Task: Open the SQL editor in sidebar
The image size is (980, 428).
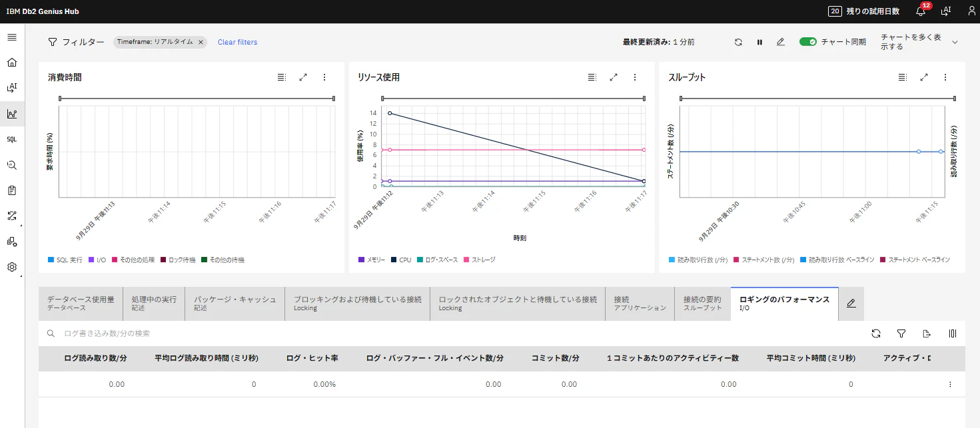Action: coord(12,140)
